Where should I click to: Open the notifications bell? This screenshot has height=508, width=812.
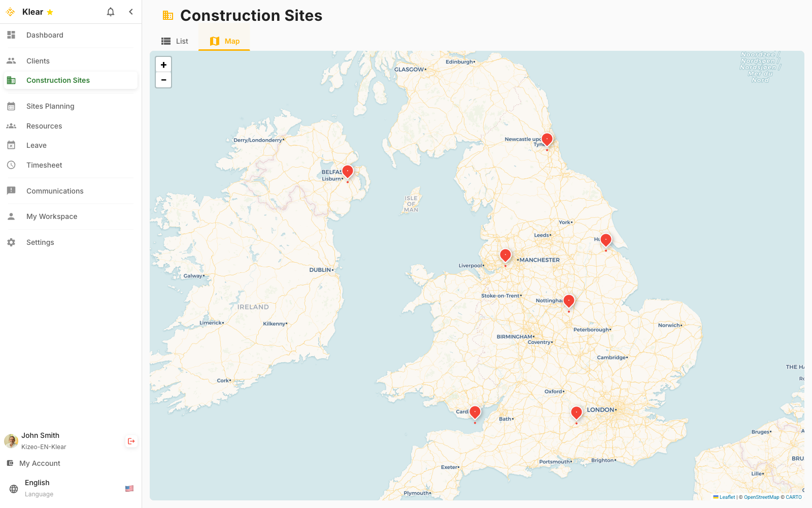click(111, 12)
